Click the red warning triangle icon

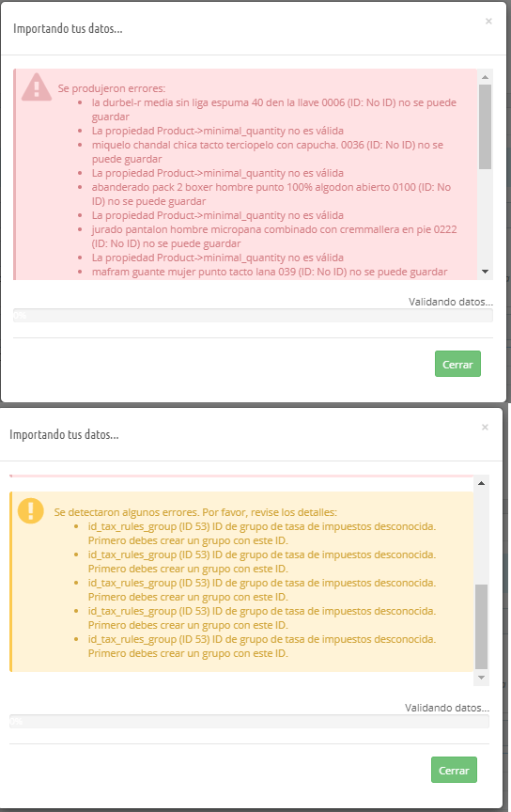pyautogui.click(x=37, y=87)
